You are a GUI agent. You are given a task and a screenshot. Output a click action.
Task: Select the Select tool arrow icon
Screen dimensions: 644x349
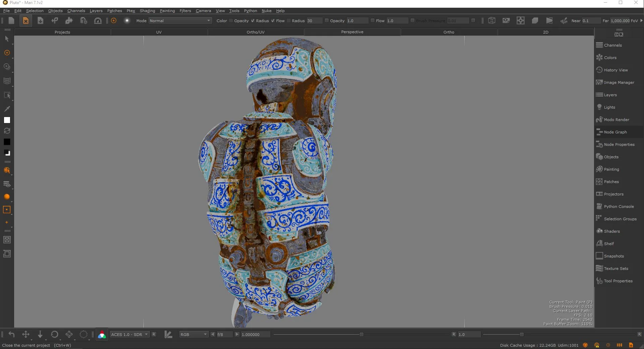pos(7,39)
